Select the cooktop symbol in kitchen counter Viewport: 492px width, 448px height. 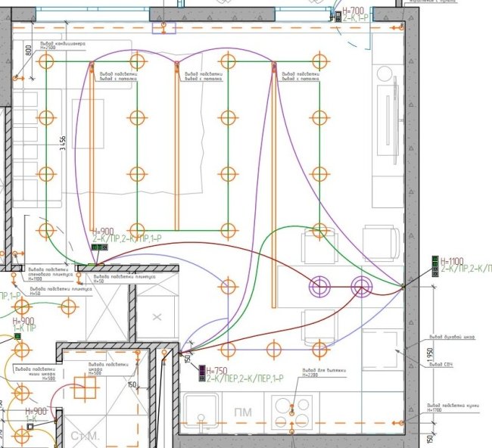coord(292,411)
